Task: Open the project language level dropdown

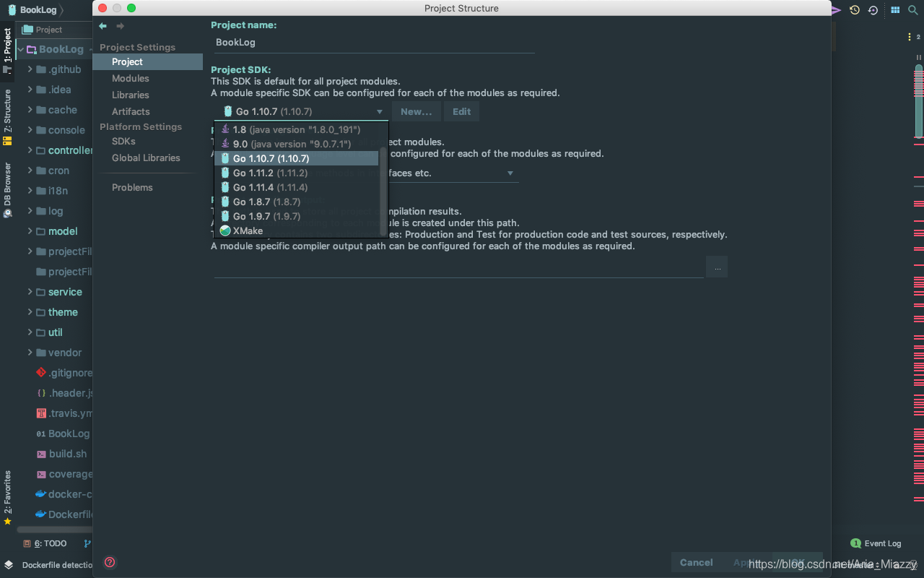Action: point(510,173)
